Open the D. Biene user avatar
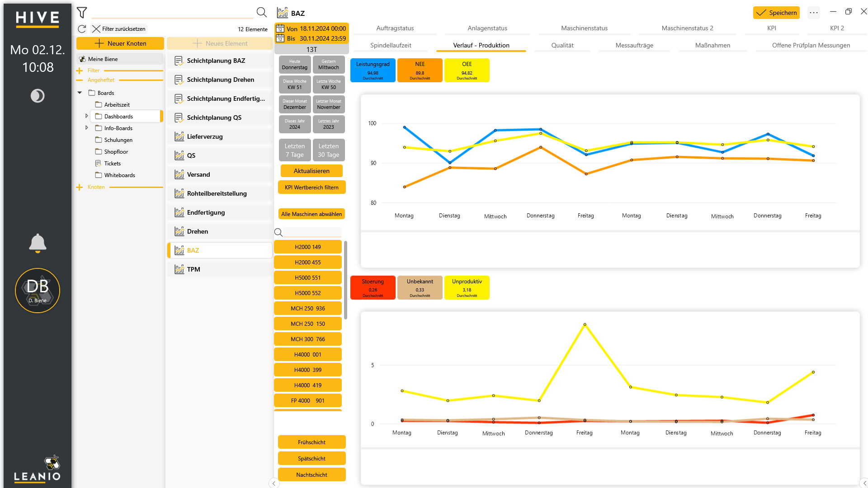Viewport: 868px width, 488px height. click(x=38, y=291)
